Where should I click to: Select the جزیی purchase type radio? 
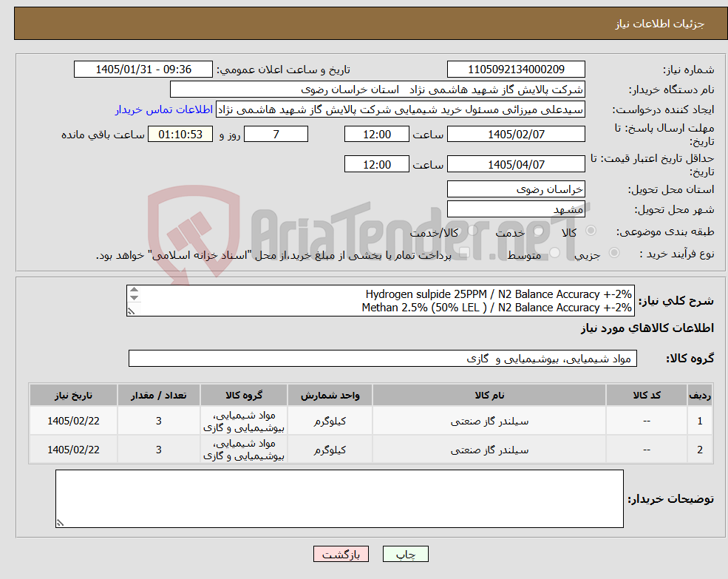(x=613, y=253)
